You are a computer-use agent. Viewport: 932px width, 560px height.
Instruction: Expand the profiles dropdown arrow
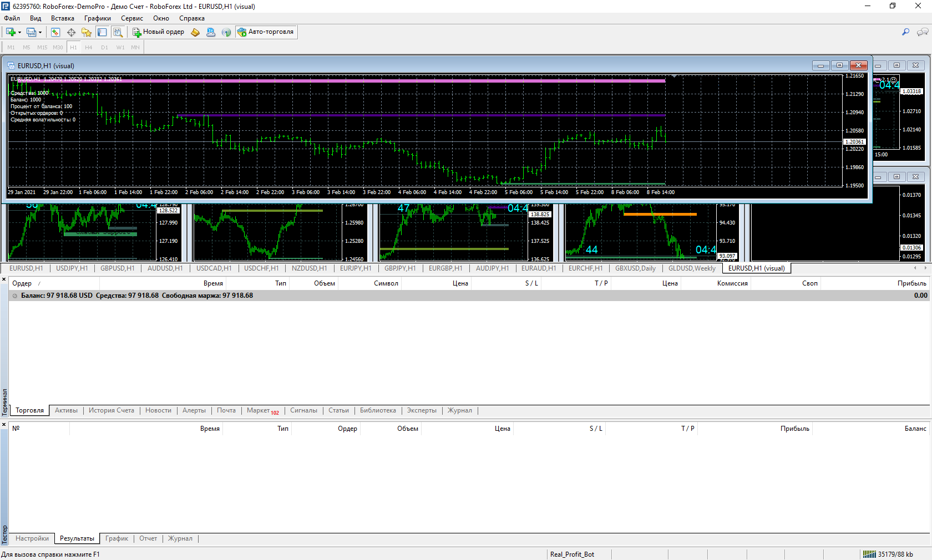point(40,32)
